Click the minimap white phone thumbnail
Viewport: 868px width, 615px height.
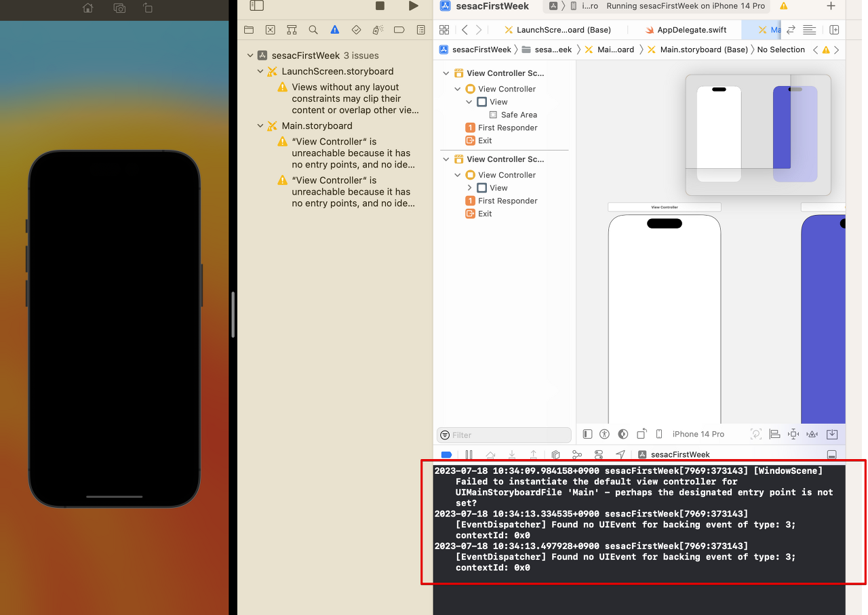[x=719, y=134]
